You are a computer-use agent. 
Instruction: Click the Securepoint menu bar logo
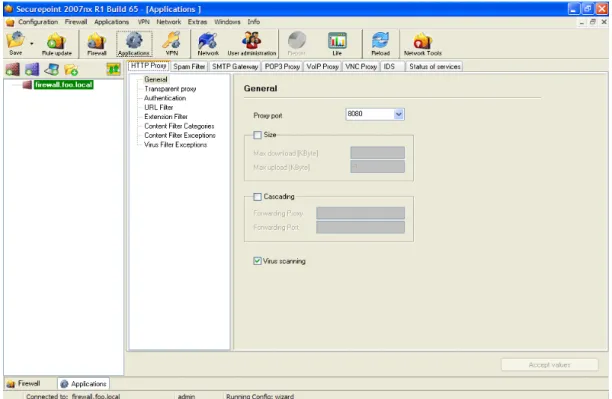click(10, 22)
